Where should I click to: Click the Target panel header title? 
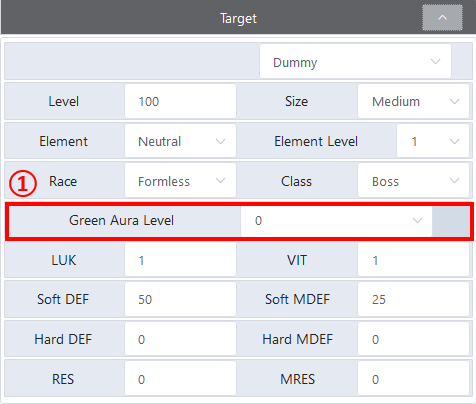coord(238,18)
